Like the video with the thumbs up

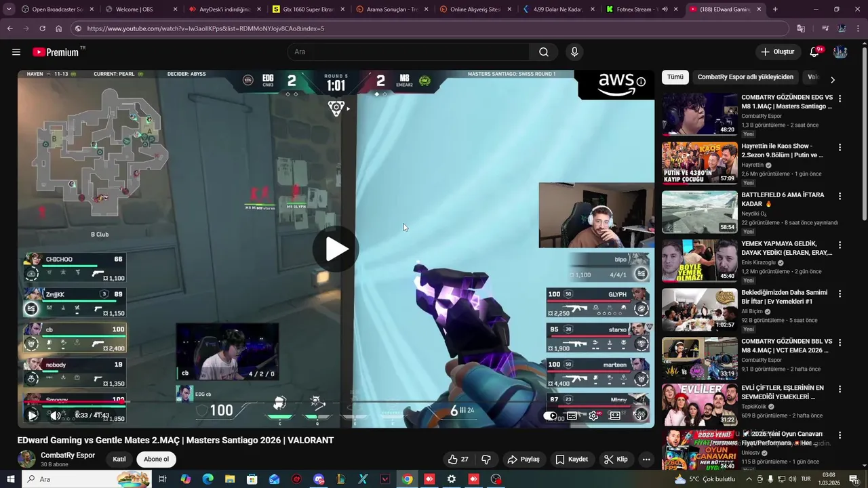pyautogui.click(x=459, y=460)
